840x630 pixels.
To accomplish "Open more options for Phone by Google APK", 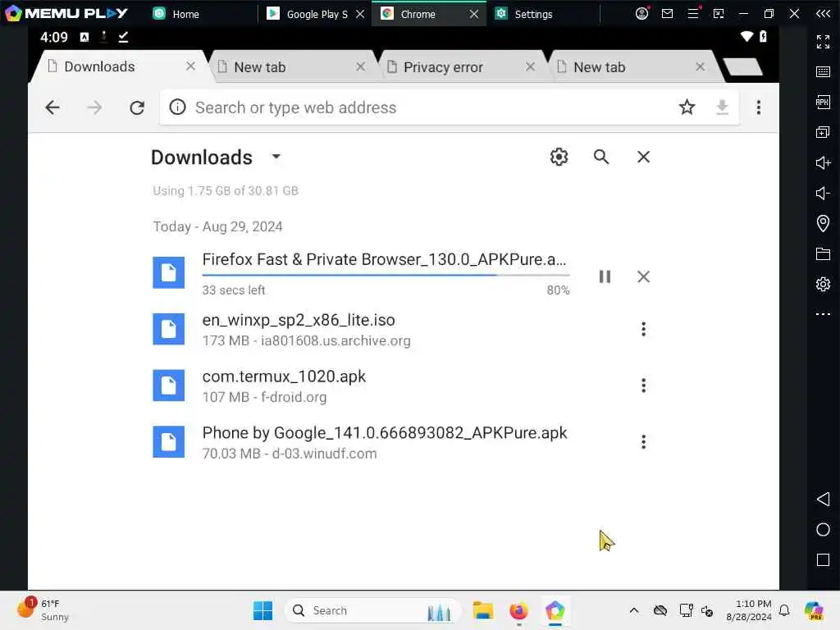I will coord(643,442).
